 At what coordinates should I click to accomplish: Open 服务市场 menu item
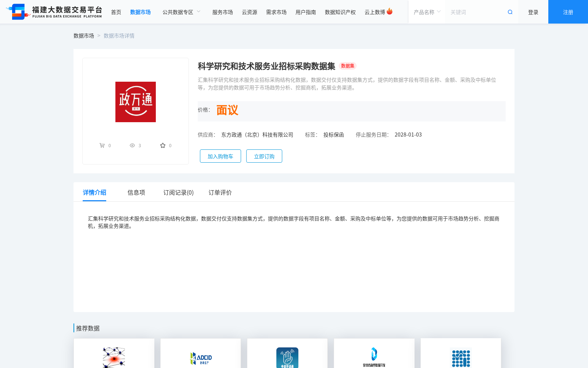[x=223, y=12]
